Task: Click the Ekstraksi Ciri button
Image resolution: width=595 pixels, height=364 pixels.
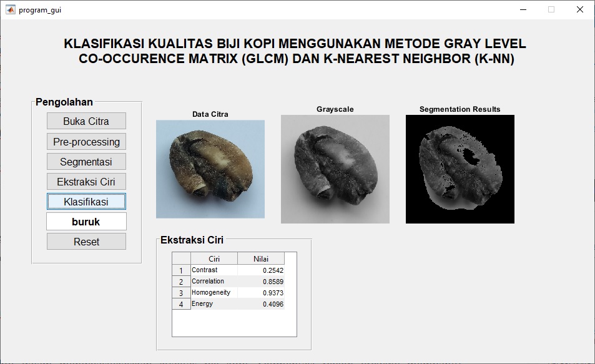Action: click(86, 182)
